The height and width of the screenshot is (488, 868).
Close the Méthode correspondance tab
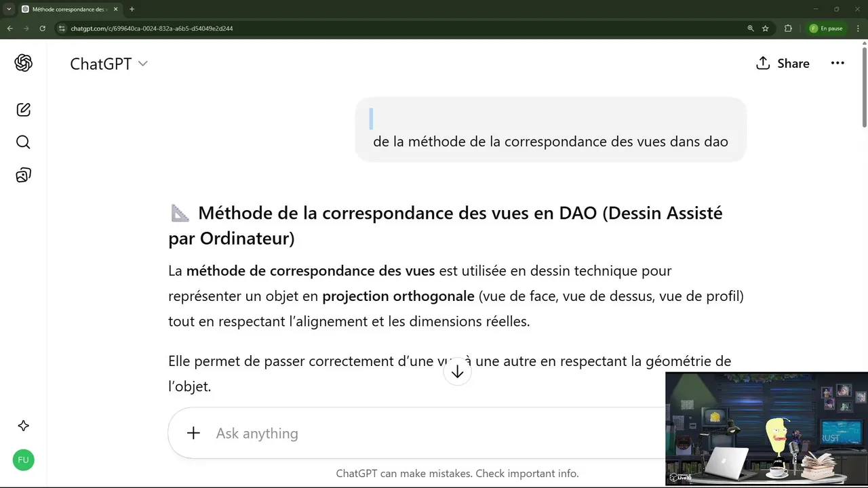pos(116,9)
